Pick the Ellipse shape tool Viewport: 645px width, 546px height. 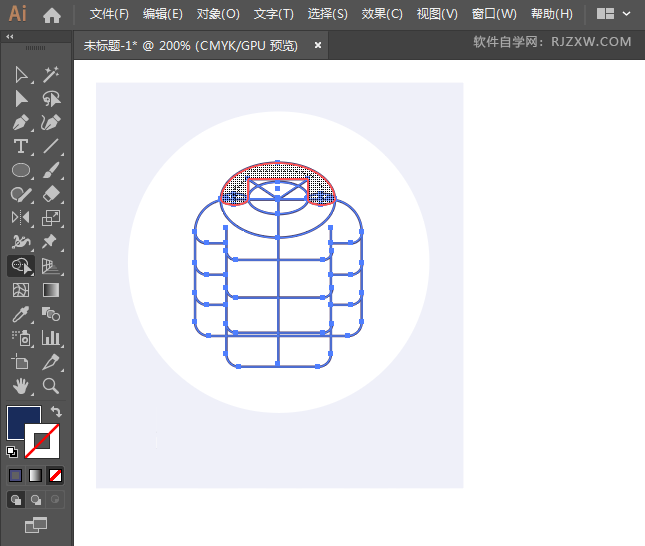pos(21,171)
